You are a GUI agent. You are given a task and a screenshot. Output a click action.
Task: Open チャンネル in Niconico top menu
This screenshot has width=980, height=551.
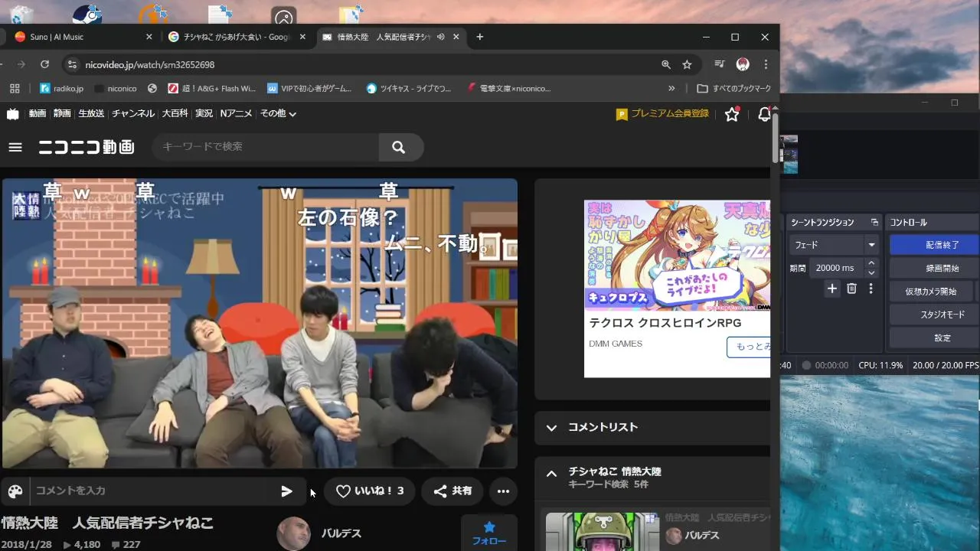(x=133, y=113)
